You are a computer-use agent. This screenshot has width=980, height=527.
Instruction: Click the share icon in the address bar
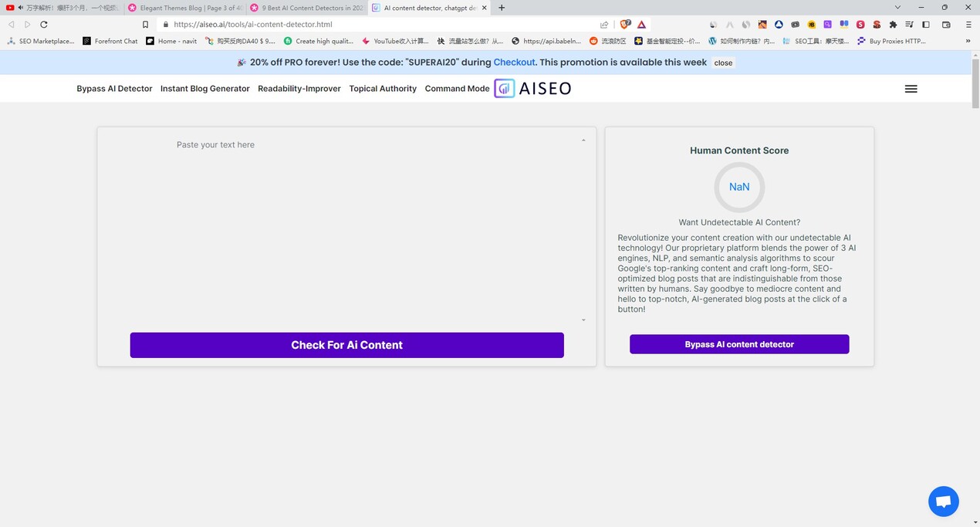click(604, 24)
